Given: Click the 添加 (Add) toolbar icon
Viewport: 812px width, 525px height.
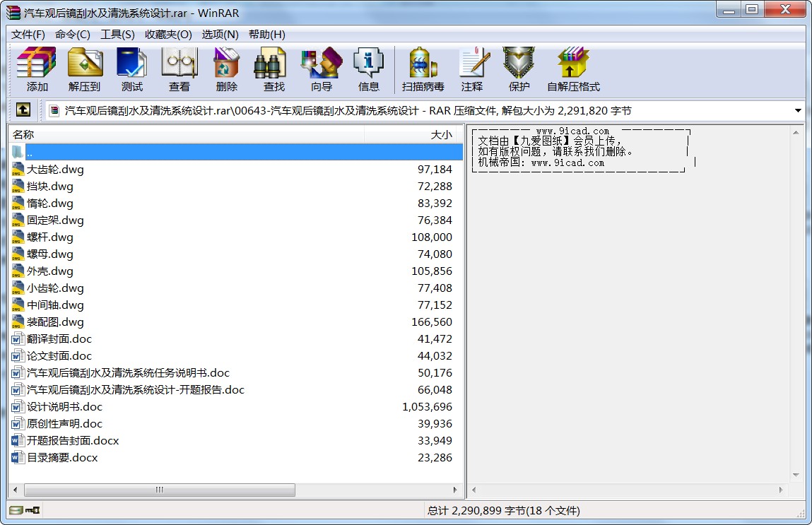Looking at the screenshot, I should [x=37, y=69].
